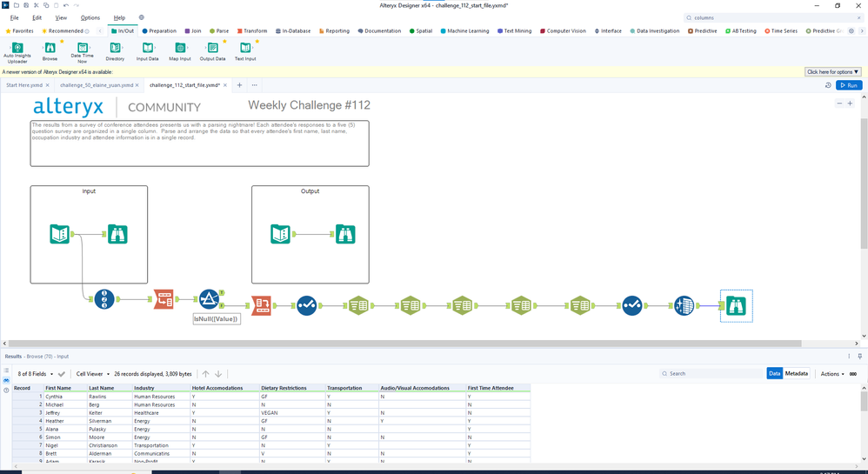868x474 pixels.
Task: Click the Results Search field
Action: (x=711, y=374)
